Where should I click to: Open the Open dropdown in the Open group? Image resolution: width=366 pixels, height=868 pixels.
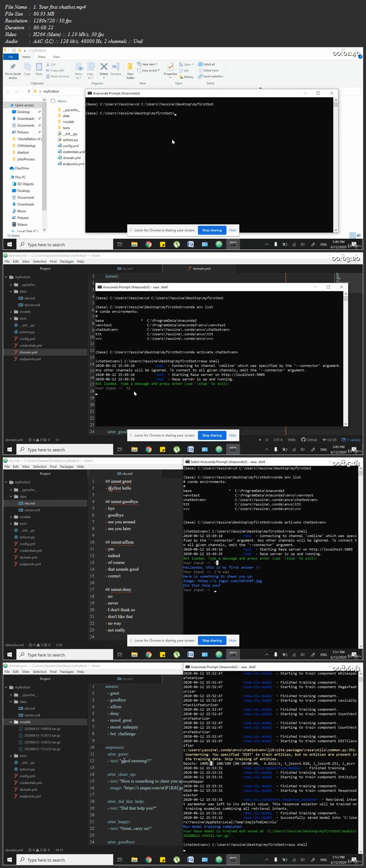(x=187, y=64)
